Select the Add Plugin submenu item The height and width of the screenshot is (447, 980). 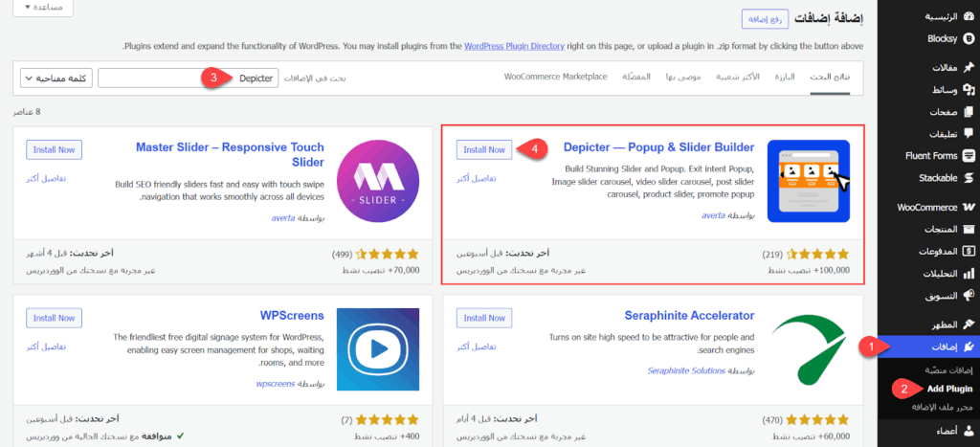pyautogui.click(x=949, y=389)
